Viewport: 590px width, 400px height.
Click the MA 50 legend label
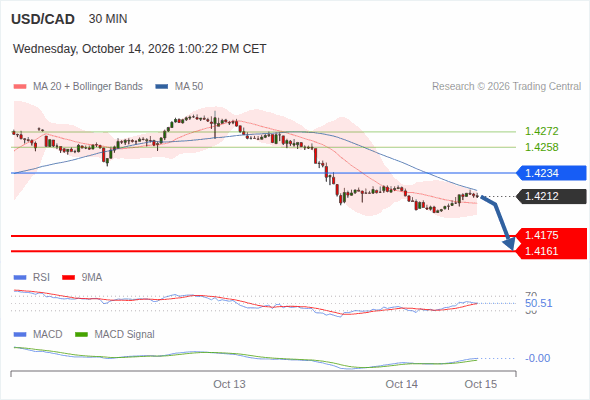189,87
